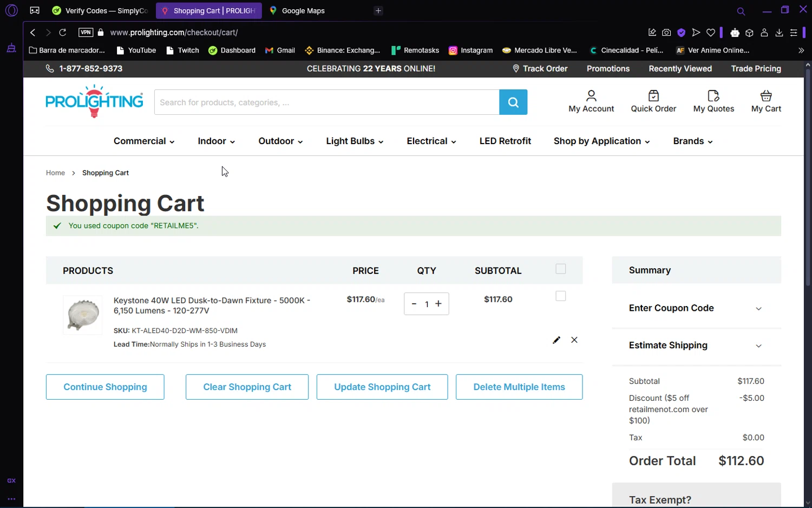Open the Light Bulbs dropdown menu
This screenshot has width=812, height=508.
click(x=355, y=141)
